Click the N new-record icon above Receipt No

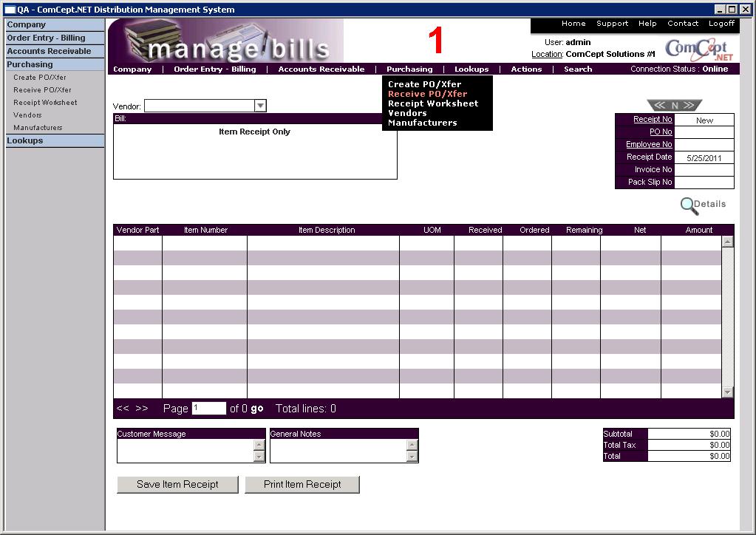(x=675, y=106)
